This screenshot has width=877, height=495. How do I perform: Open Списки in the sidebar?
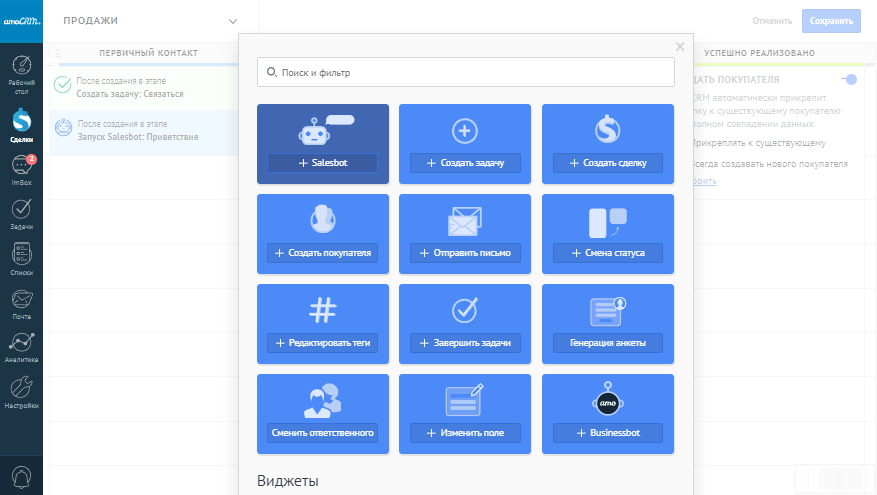click(21, 258)
